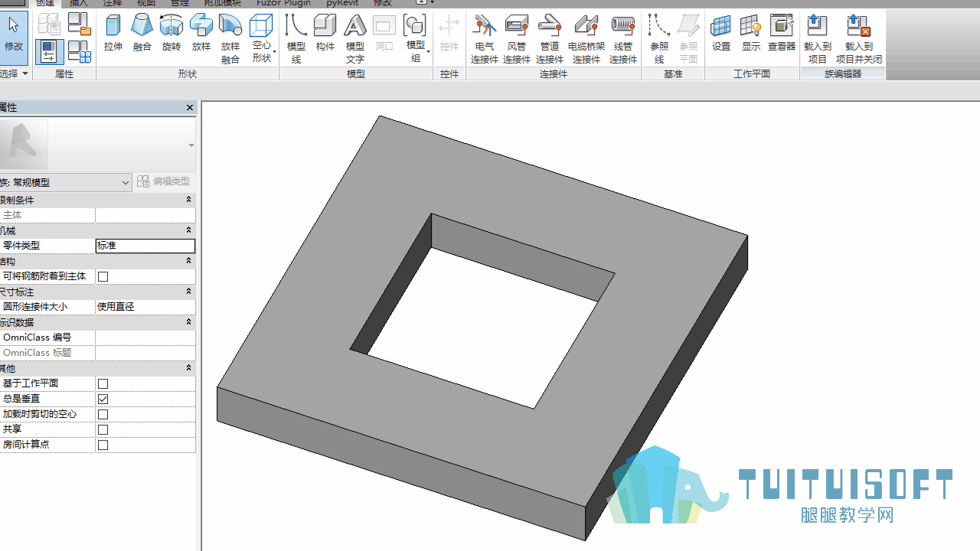Click the 载入到项目 load into project icon
Image resolution: width=980 pixels, height=551 pixels.
[818, 39]
